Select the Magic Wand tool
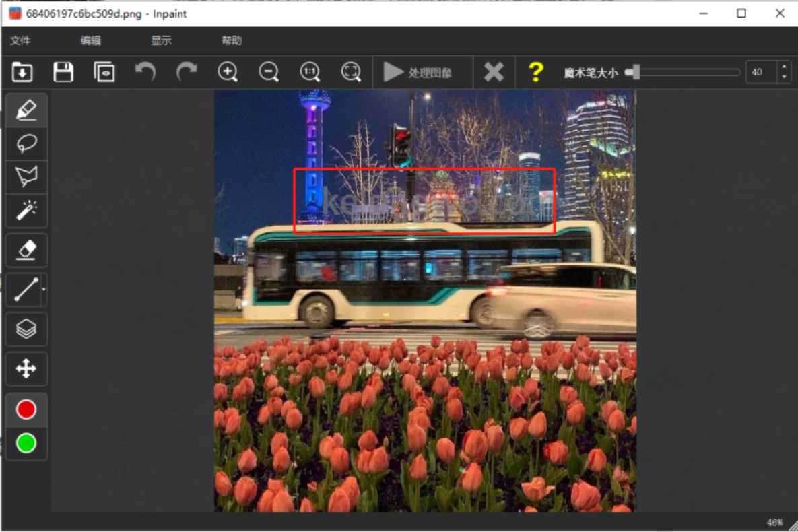Screen dimensions: 798x532 coord(26,211)
